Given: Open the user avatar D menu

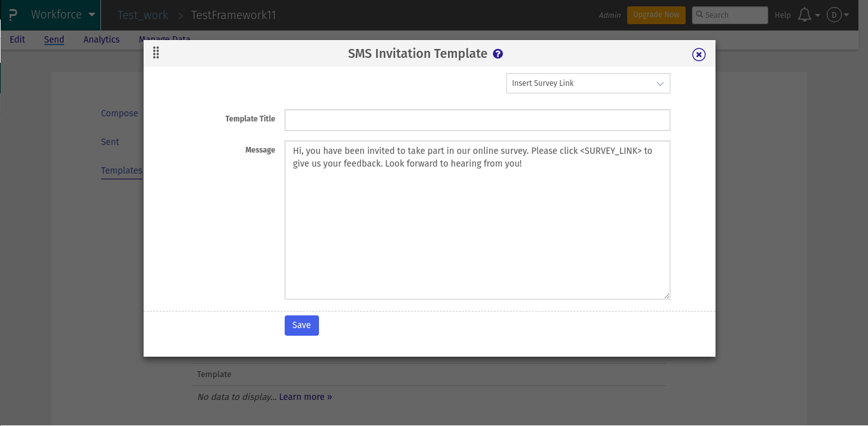Looking at the screenshot, I should pyautogui.click(x=833, y=15).
